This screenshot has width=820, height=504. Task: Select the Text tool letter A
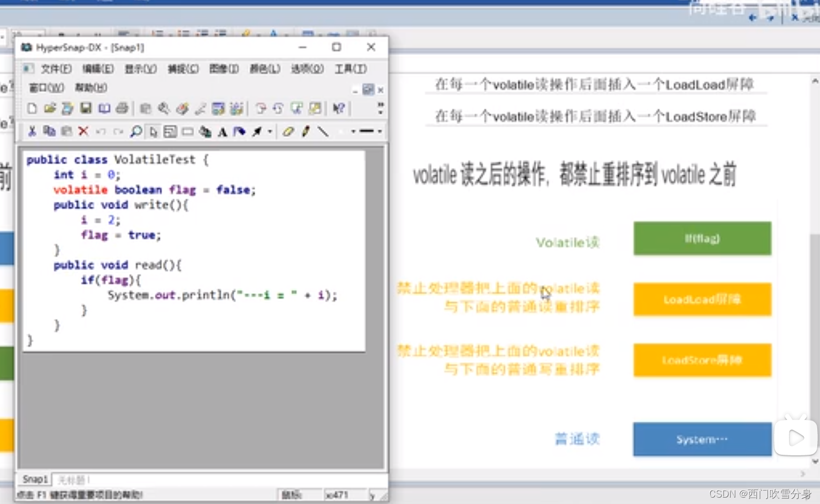pyautogui.click(x=222, y=131)
